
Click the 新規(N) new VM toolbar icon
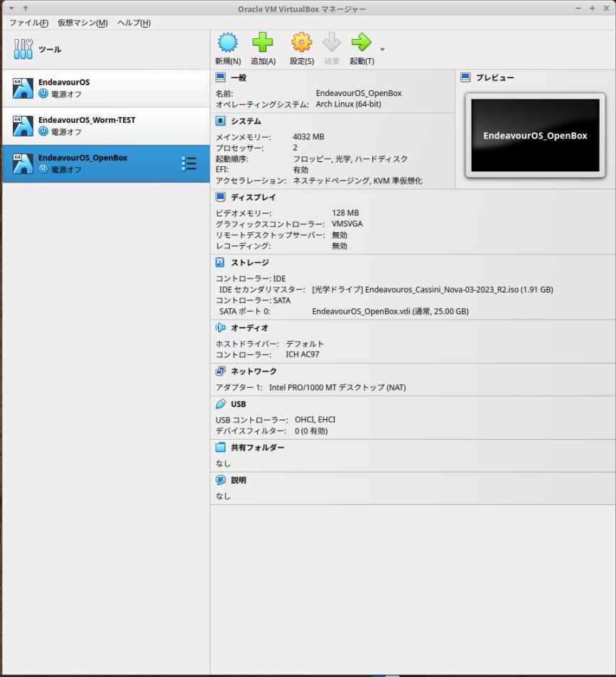pos(227,43)
